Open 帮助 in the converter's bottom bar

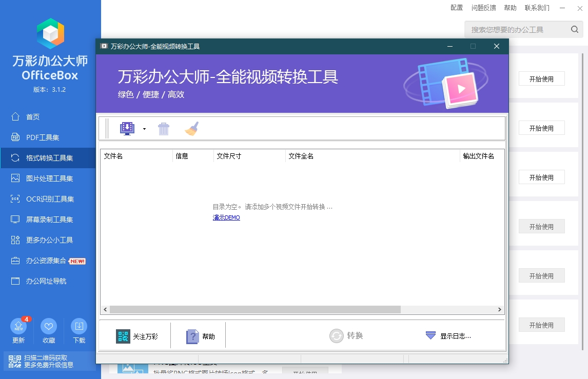pyautogui.click(x=200, y=336)
